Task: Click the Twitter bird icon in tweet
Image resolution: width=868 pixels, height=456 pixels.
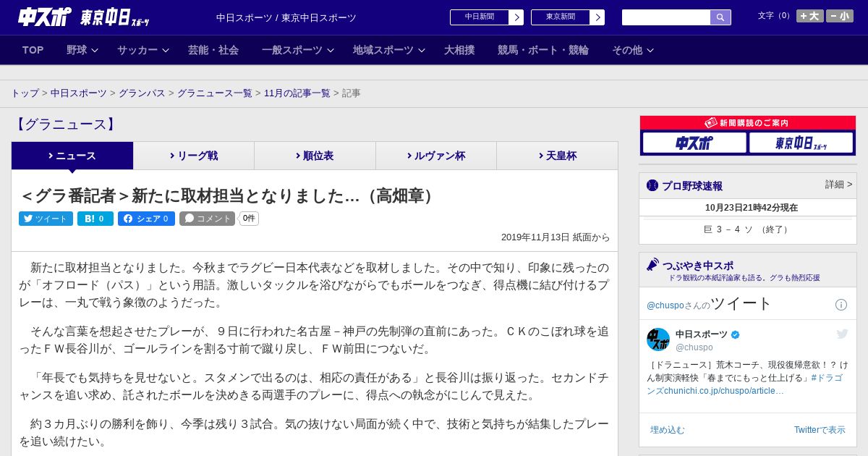Action: [x=842, y=334]
